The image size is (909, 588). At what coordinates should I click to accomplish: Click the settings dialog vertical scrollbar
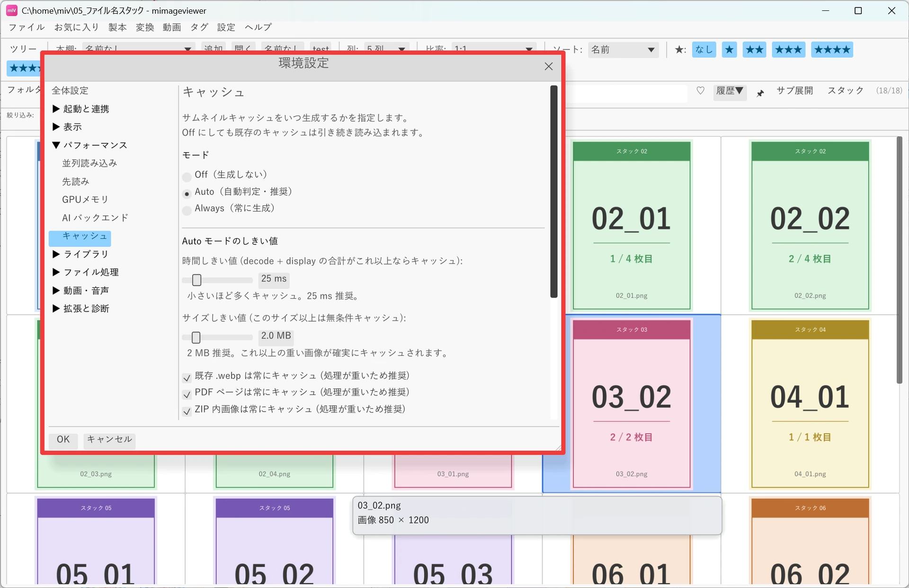pyautogui.click(x=553, y=192)
